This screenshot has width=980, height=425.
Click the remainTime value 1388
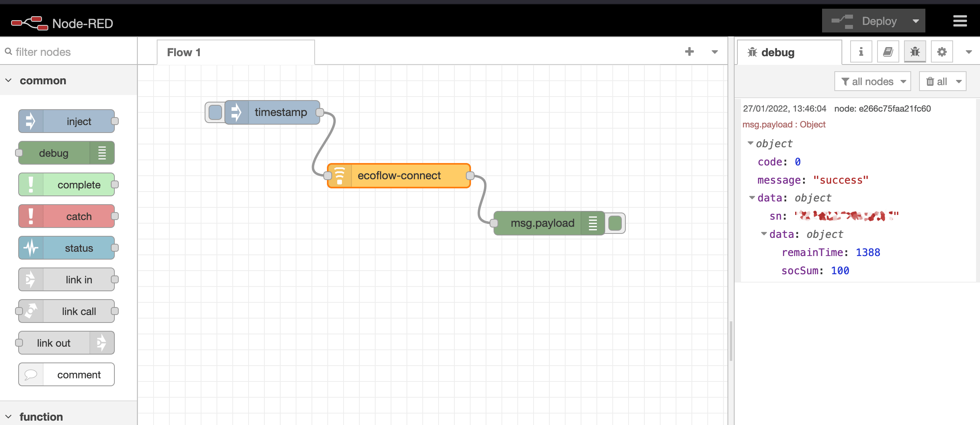point(868,252)
